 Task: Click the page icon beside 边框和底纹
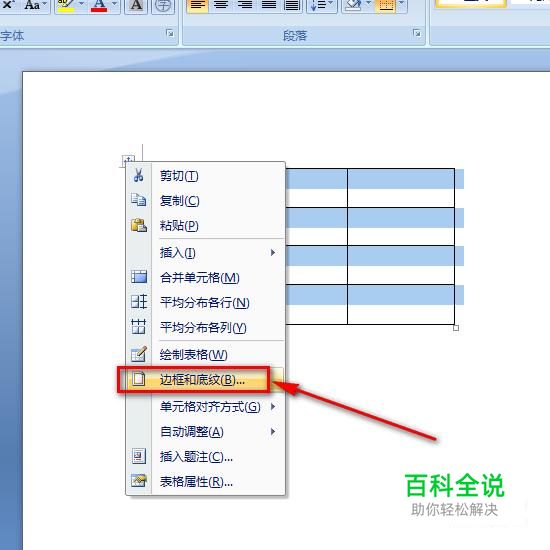139,379
